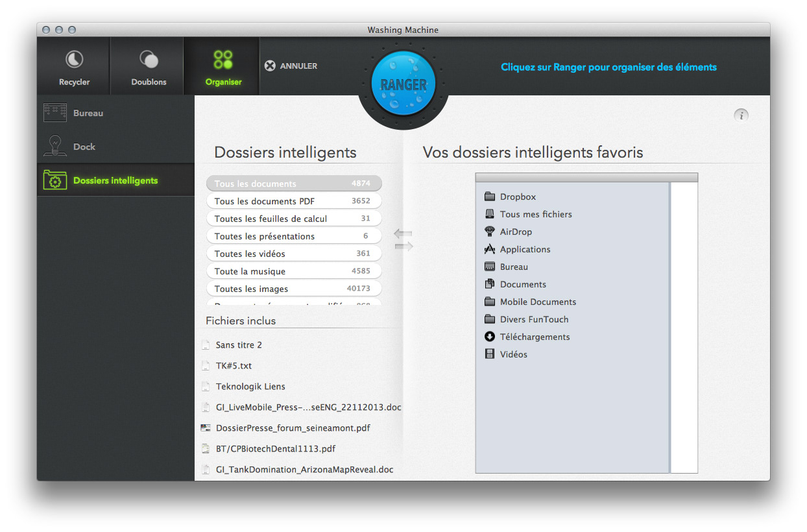Click the Teknologik Liens file icon
Viewport: 807px width, 532px height.
click(206, 387)
